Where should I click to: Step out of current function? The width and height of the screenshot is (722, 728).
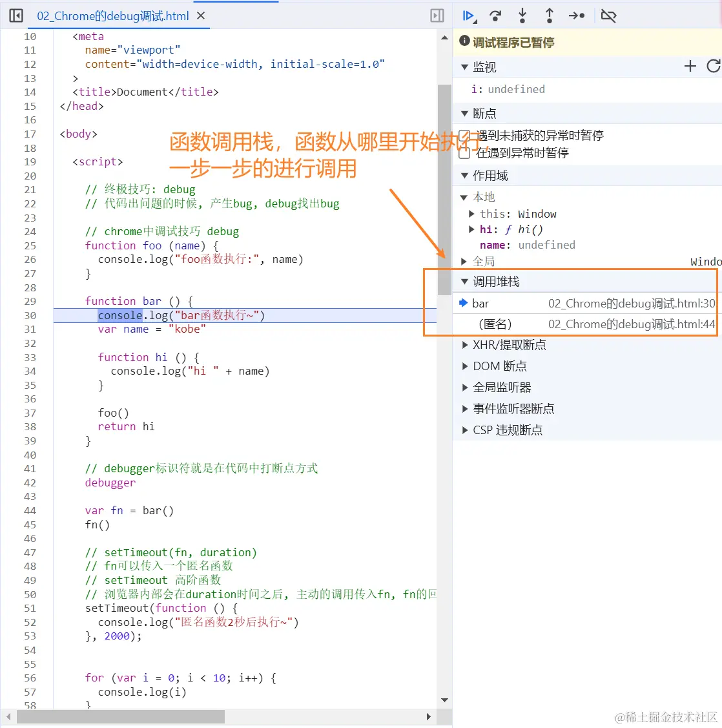click(x=550, y=16)
